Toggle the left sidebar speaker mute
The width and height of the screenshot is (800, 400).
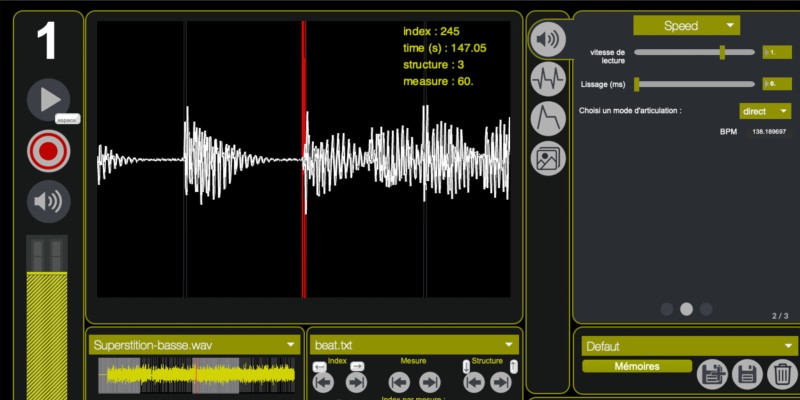click(47, 202)
